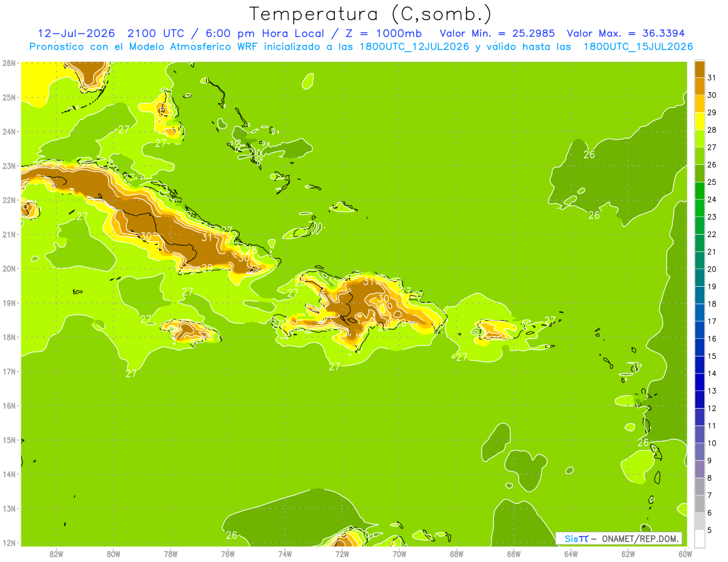Click longitude axis label '72W'
Screen dimensions: 728x562
342,554
